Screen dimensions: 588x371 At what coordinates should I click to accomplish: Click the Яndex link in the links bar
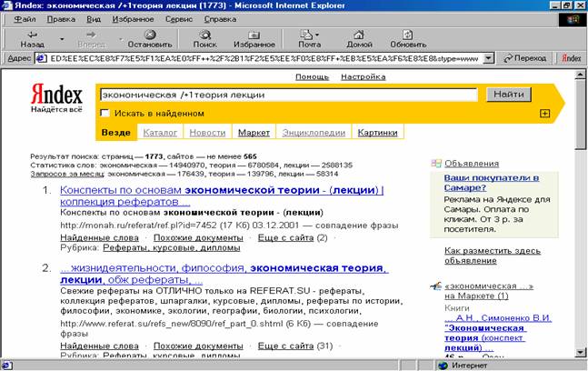click(x=571, y=58)
